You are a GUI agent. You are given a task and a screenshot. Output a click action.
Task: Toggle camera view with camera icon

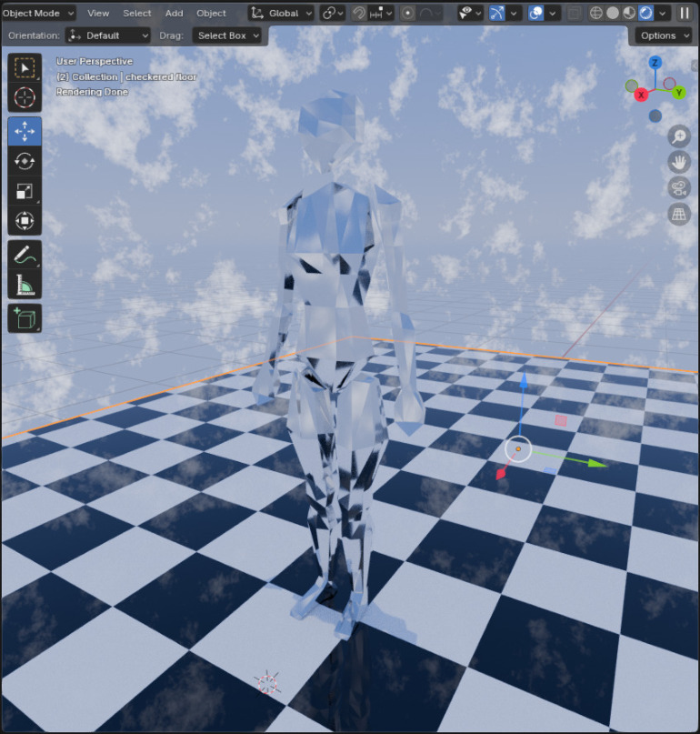tap(679, 188)
